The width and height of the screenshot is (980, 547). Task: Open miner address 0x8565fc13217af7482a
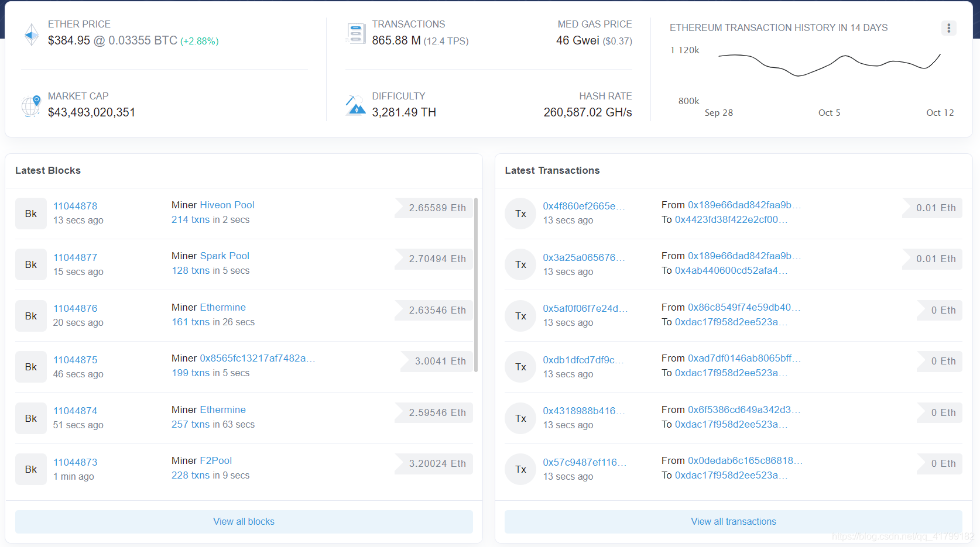tap(258, 358)
